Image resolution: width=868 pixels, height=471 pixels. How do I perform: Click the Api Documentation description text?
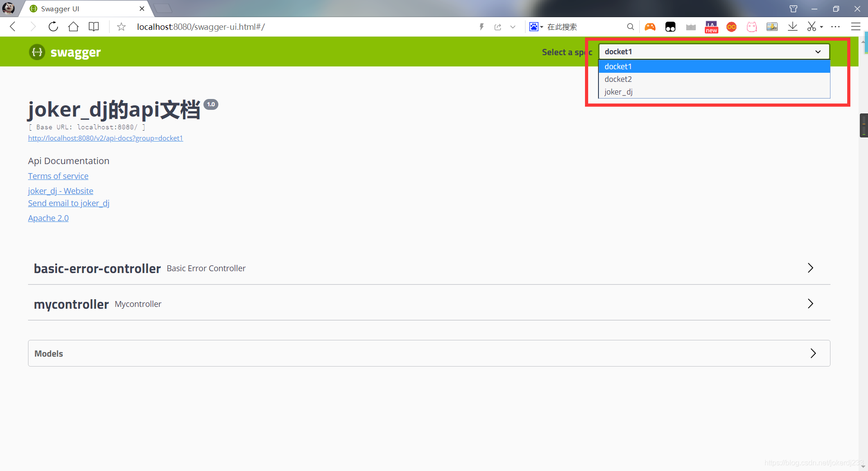click(69, 161)
